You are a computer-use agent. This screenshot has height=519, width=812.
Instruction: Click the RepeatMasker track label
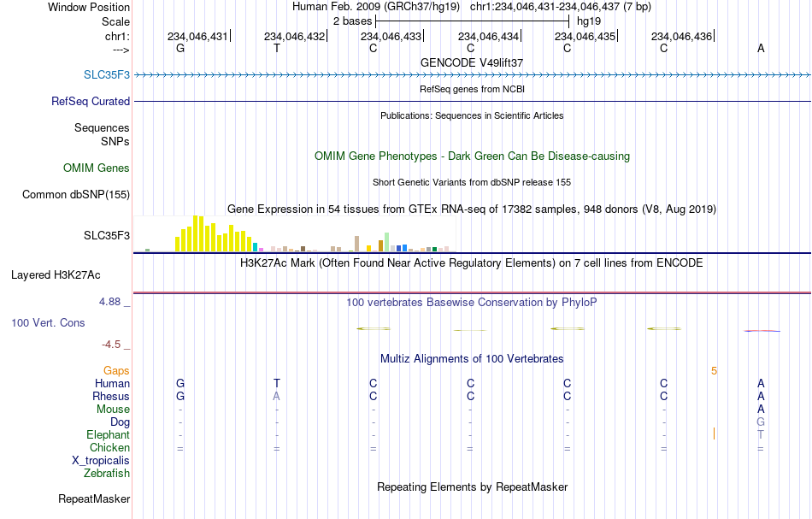tap(94, 498)
